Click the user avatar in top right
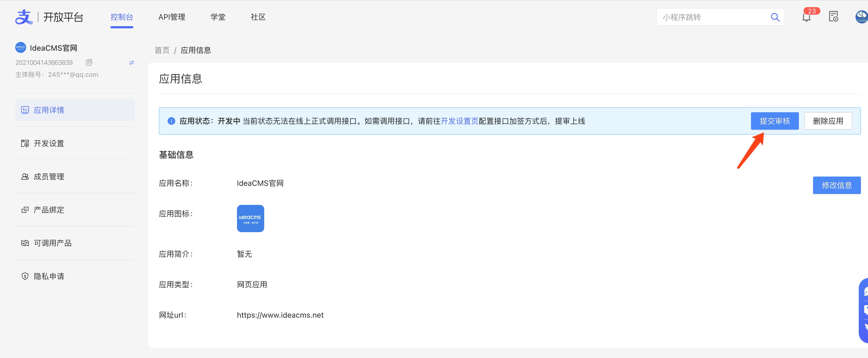This screenshot has height=358, width=868. tap(862, 17)
